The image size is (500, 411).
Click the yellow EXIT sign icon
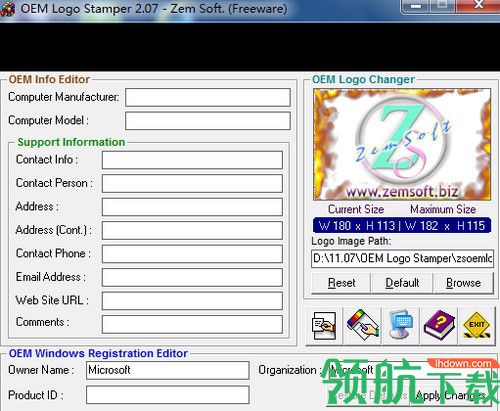pyautogui.click(x=477, y=326)
